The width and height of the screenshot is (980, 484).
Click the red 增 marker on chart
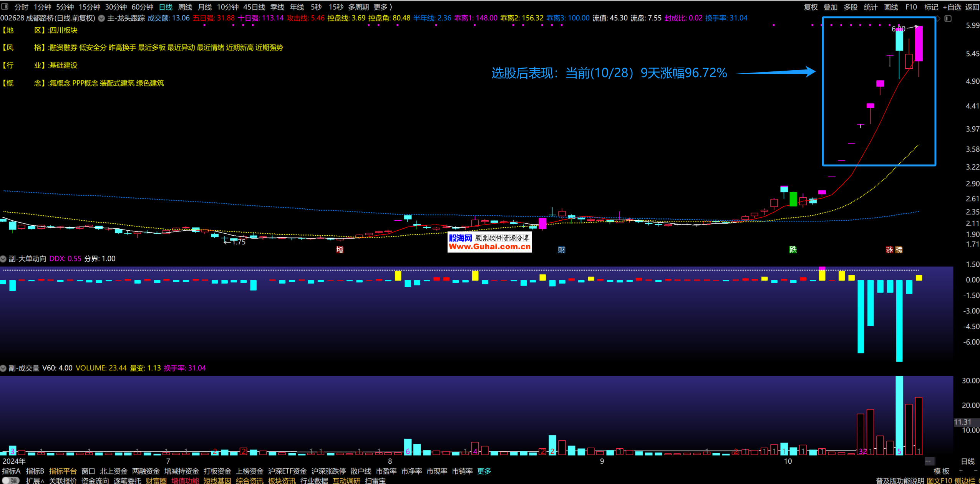(x=340, y=250)
